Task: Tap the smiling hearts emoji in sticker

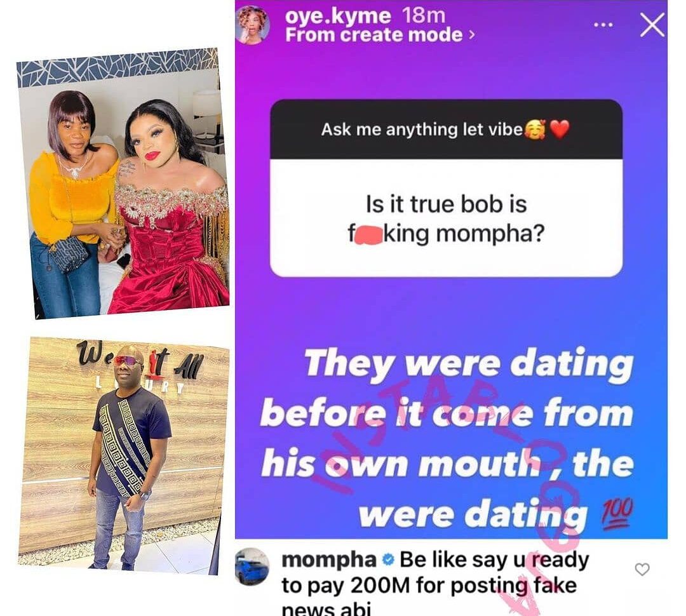Action: click(535, 130)
